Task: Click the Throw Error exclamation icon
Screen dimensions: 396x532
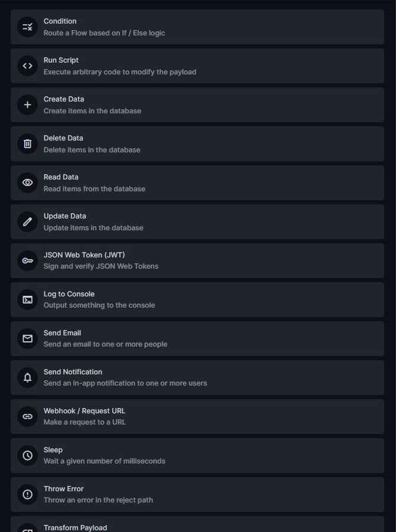Action: pos(27,495)
